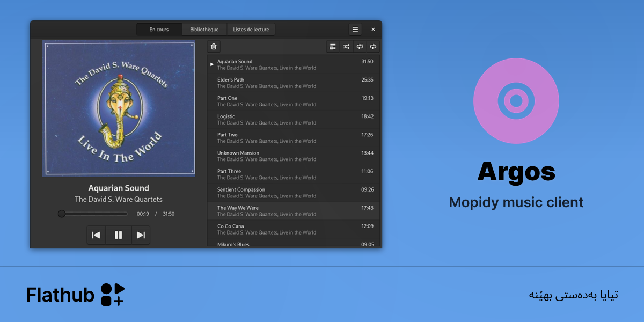
Task: Choose the Part Three track
Action: pyautogui.click(x=294, y=174)
